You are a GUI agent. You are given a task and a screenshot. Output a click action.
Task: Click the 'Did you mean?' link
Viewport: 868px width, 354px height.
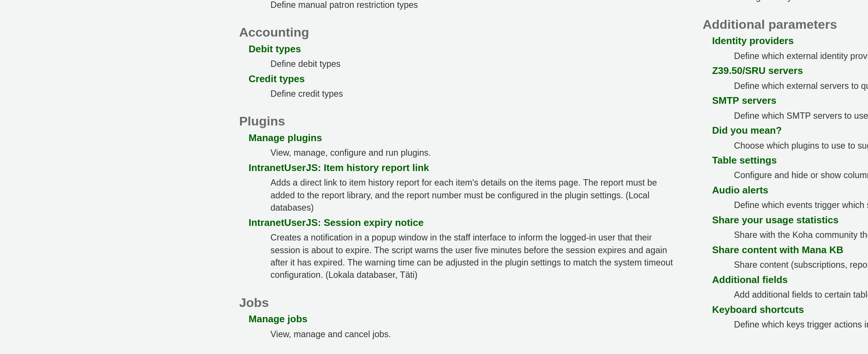tap(747, 130)
